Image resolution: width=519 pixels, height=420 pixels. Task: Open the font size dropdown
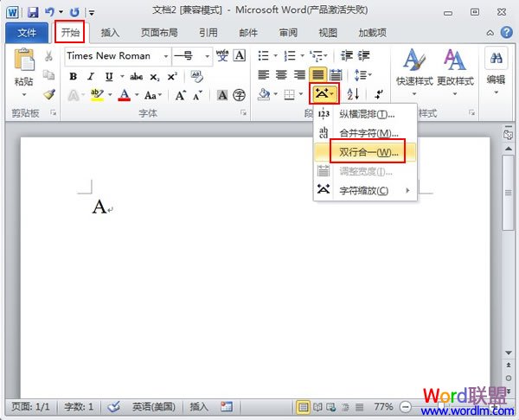tap(207, 56)
